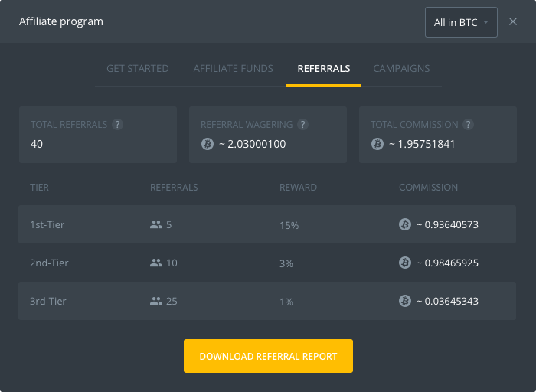This screenshot has width=536, height=392.
Task: Click the Commission column header
Action: pyautogui.click(x=428, y=187)
